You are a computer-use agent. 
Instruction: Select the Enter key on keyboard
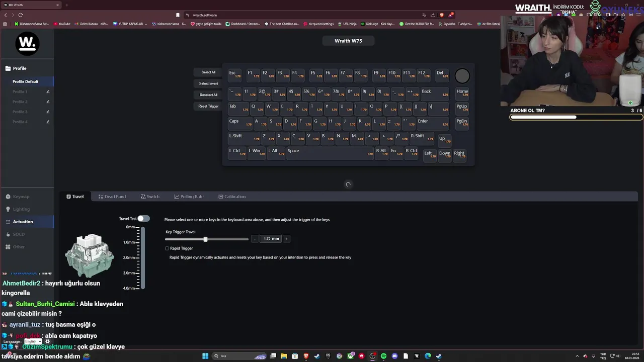pyautogui.click(x=433, y=123)
